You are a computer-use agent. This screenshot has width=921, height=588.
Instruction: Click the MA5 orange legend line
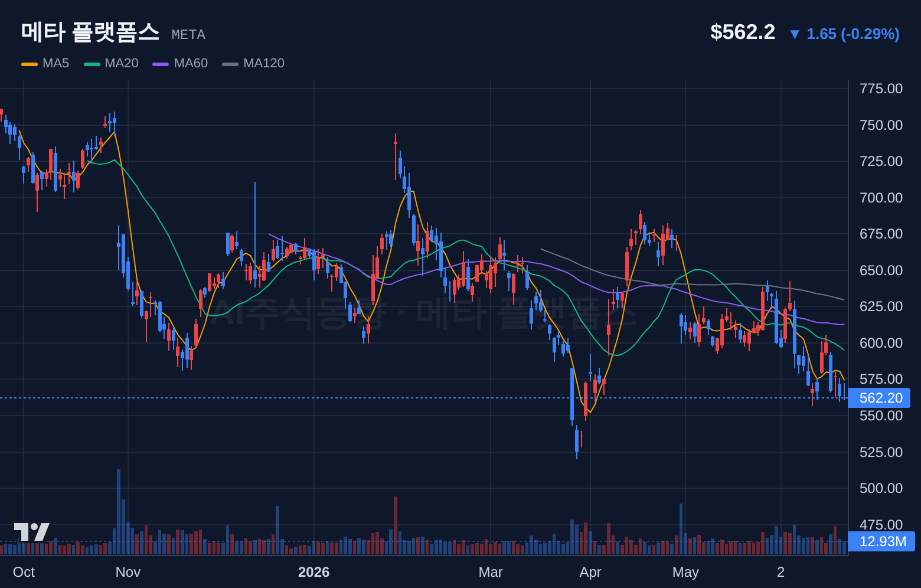[30, 64]
